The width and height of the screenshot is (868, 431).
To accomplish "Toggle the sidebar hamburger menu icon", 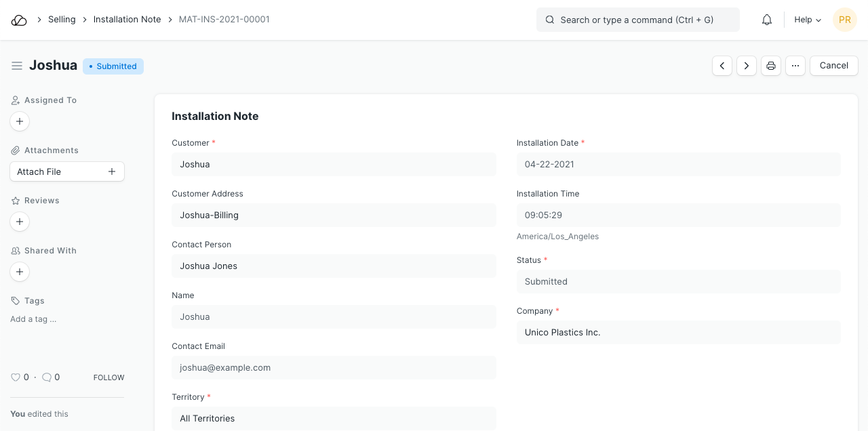I will tap(17, 66).
